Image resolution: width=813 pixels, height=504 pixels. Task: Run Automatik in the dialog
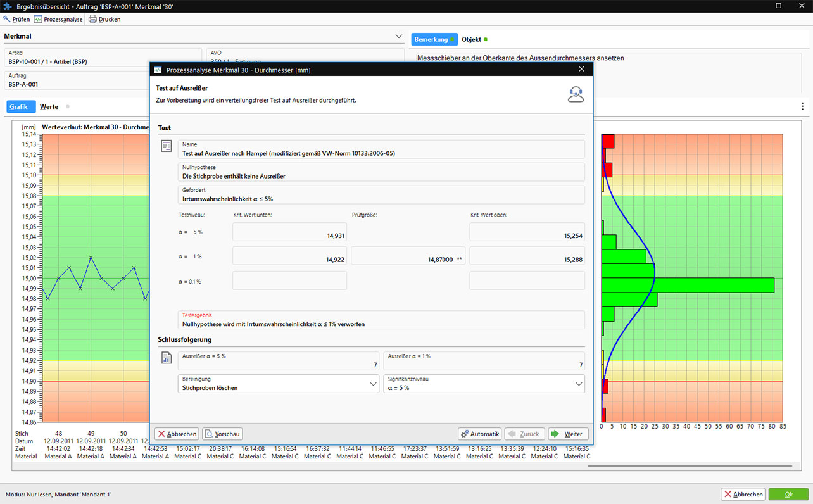pyautogui.click(x=479, y=434)
